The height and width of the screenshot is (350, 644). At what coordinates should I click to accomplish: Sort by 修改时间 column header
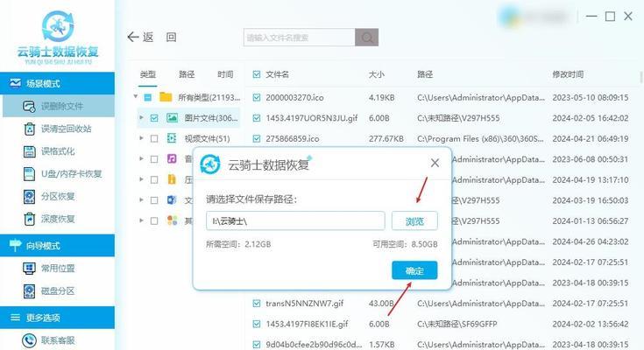pos(568,74)
